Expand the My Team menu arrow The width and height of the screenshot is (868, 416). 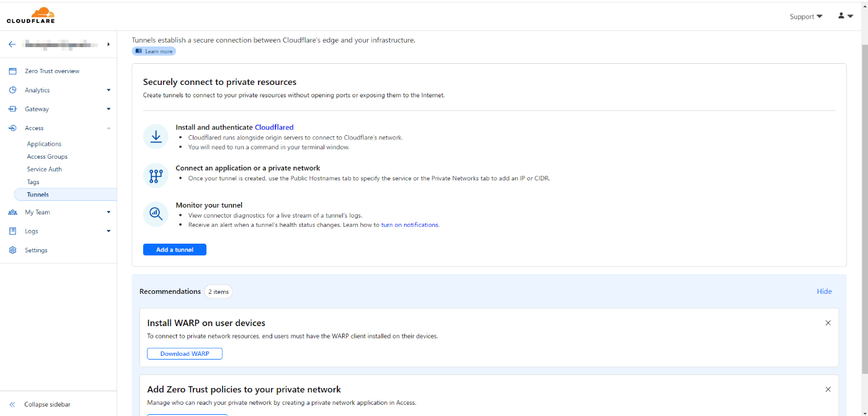(108, 212)
